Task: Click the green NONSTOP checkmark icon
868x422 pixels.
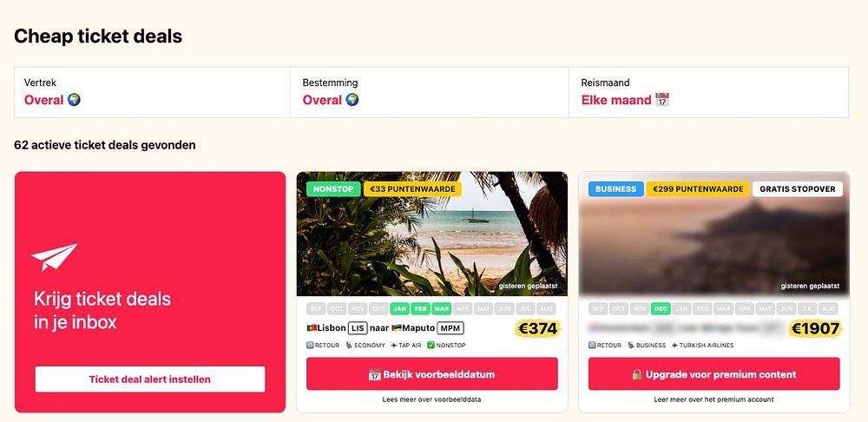Action: (431, 345)
